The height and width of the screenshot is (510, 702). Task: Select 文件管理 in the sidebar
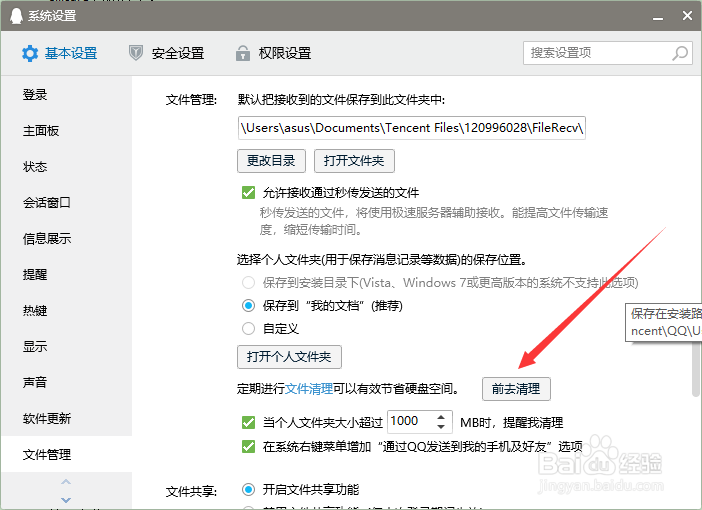[x=66, y=454]
